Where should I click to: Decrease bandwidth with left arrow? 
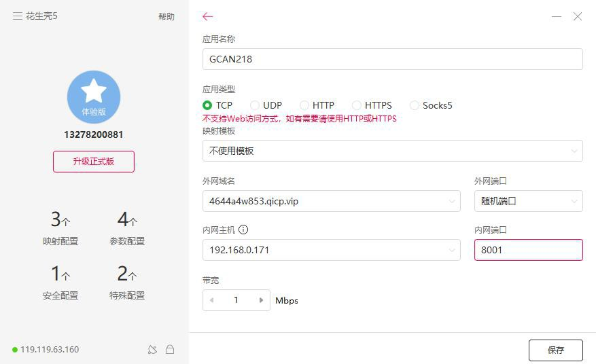[x=212, y=300]
